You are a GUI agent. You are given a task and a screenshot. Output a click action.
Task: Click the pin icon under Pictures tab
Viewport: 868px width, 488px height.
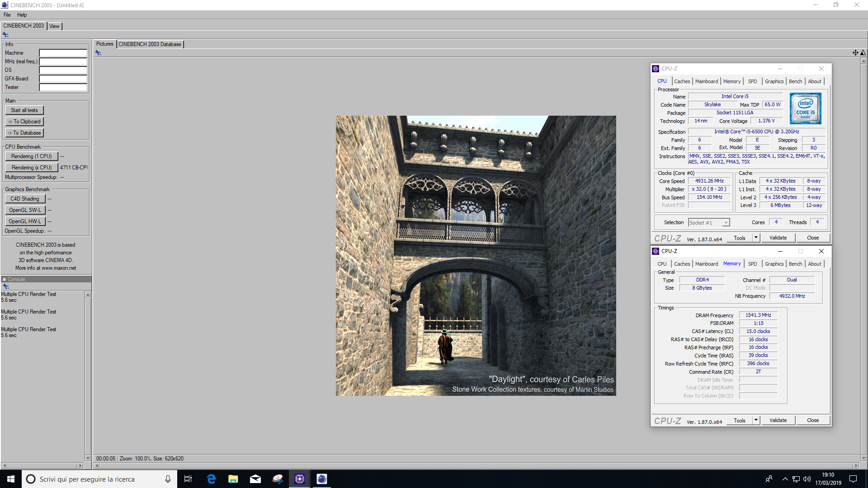coord(98,53)
